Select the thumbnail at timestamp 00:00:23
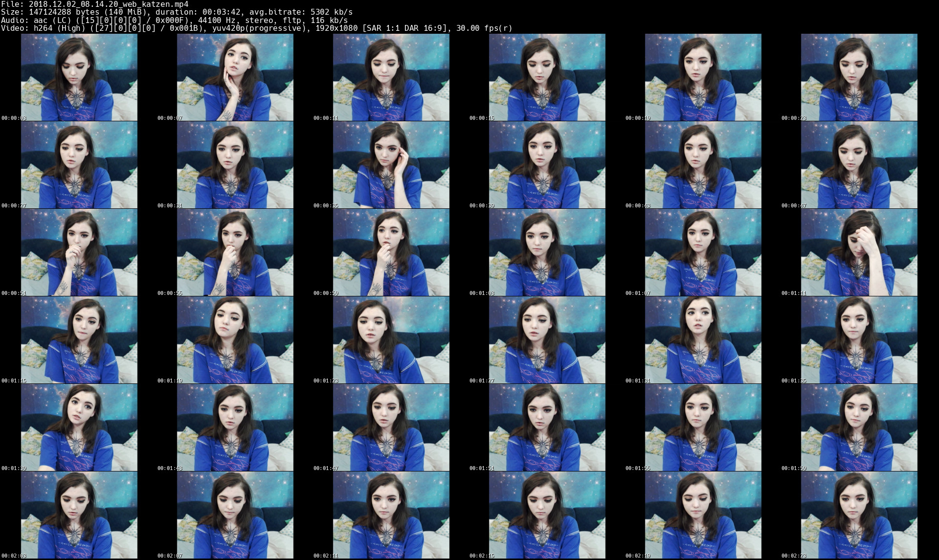Screen dimensions: 939x560 click(x=859, y=77)
